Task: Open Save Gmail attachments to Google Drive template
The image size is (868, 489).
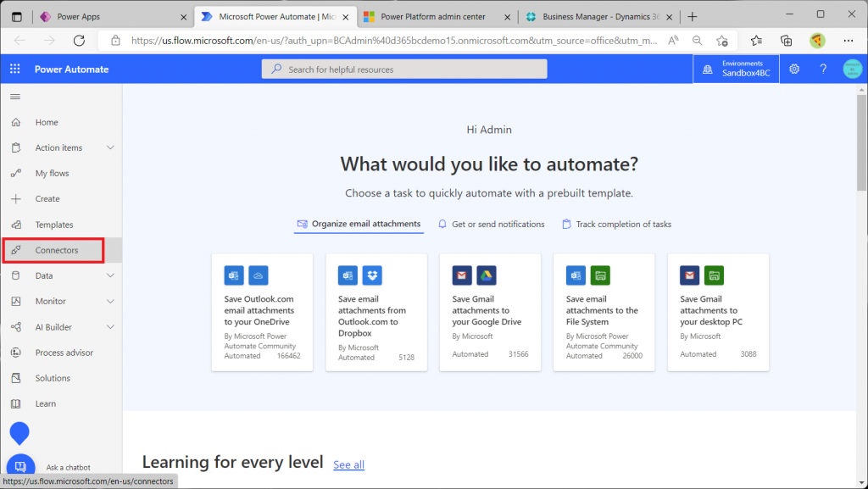Action: (x=491, y=313)
